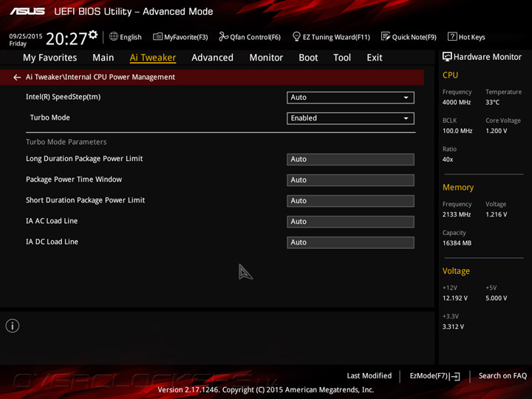Click the 4000 MHz CPU frequency value
This screenshot has height=399, width=532.
[x=457, y=103]
